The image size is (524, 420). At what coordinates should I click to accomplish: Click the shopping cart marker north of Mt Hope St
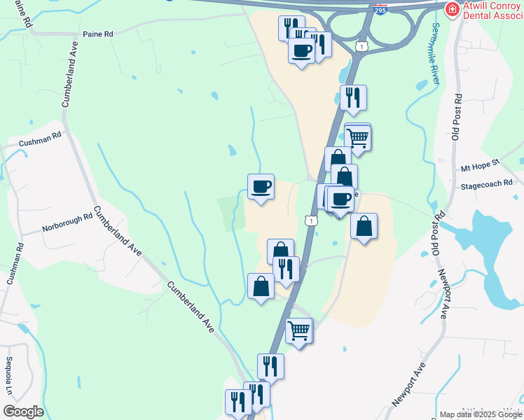357,139
